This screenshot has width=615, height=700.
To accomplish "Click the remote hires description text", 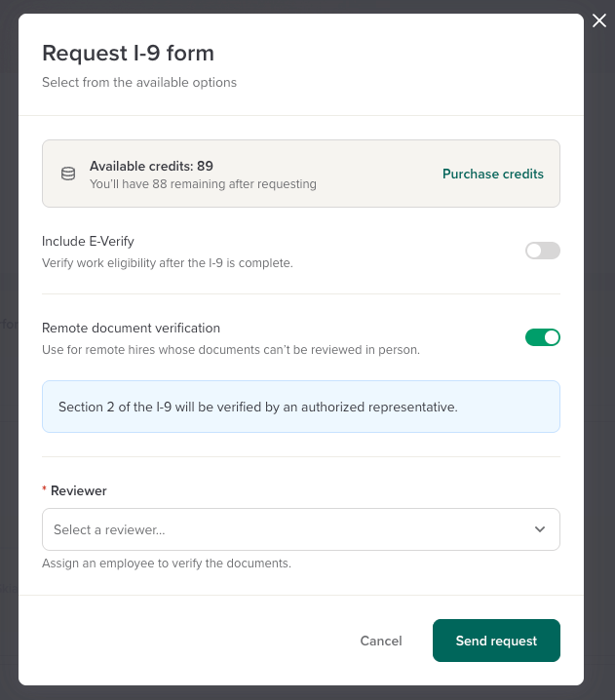I will [230, 349].
